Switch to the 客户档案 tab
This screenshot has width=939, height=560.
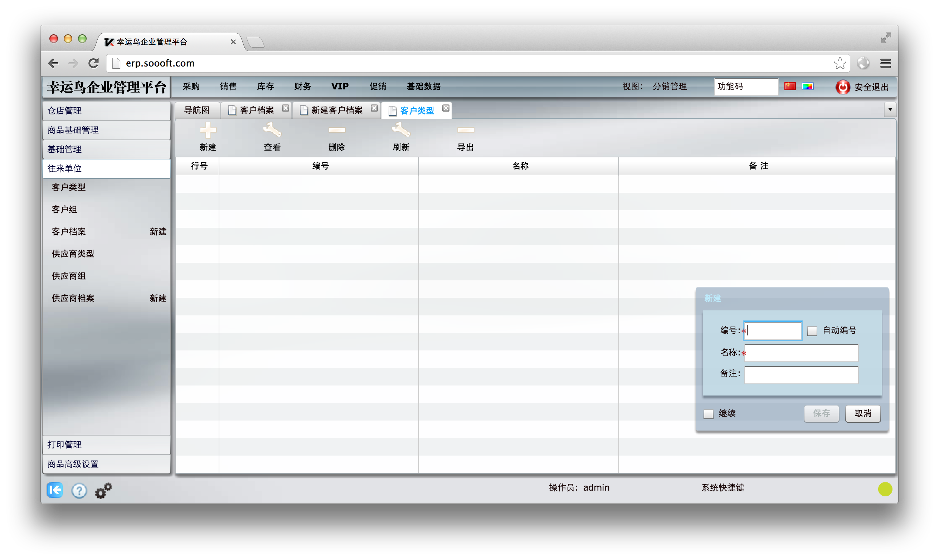(x=257, y=110)
